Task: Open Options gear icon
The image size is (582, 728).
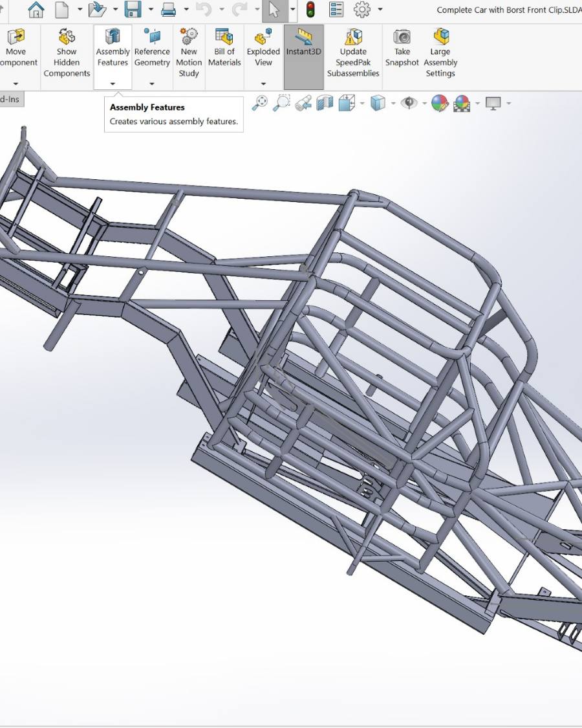Action: point(362,9)
